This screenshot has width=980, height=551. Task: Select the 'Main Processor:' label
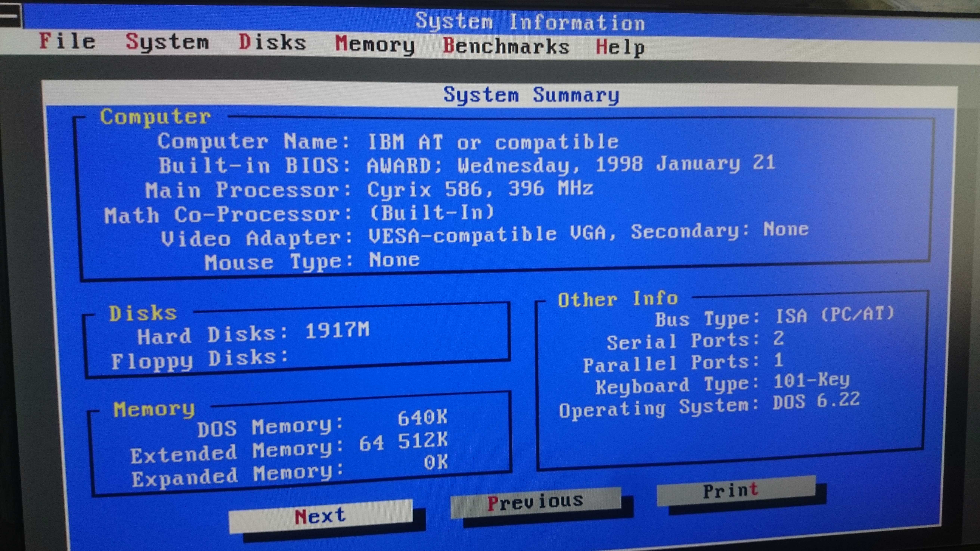coord(248,190)
